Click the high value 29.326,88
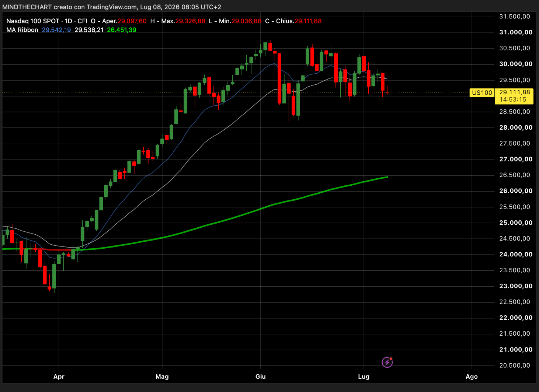Screen dimensions: 539x392 coord(190,21)
